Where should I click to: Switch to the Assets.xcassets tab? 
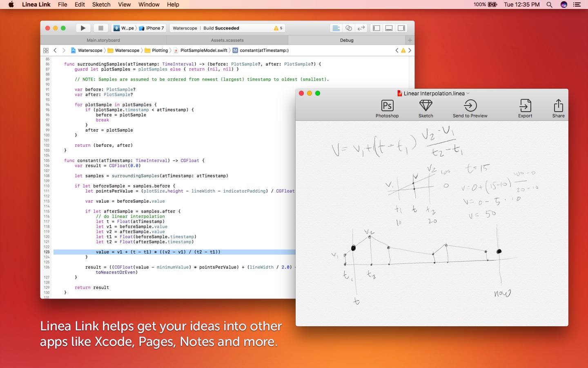click(227, 40)
